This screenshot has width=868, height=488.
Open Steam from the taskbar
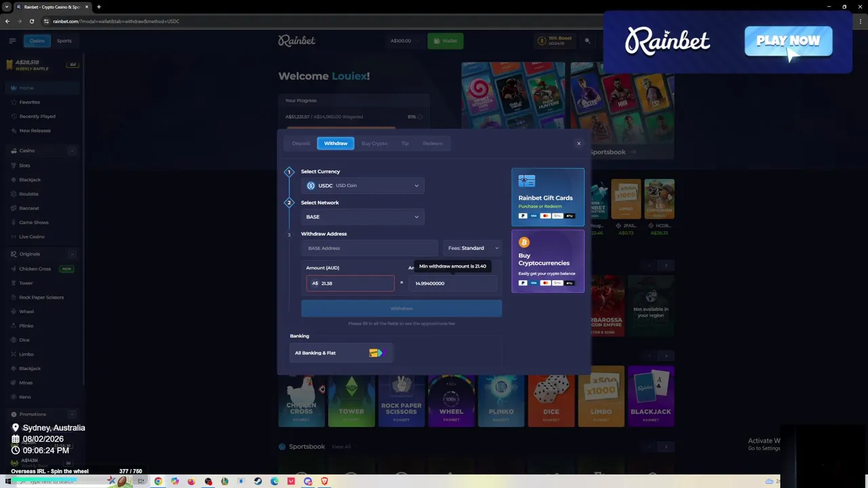[258, 481]
